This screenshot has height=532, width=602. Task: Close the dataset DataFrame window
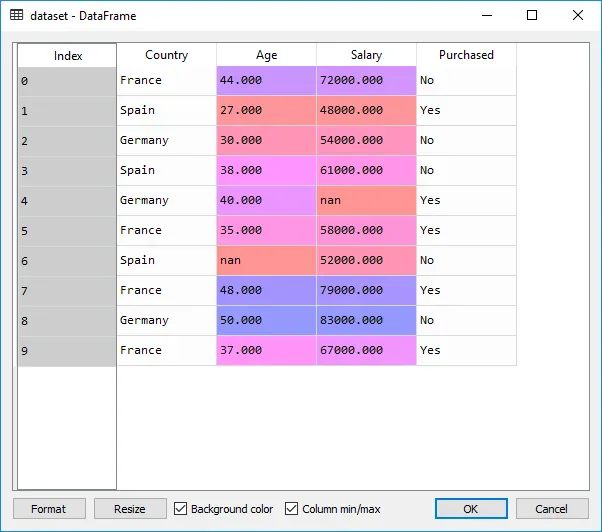(x=577, y=15)
